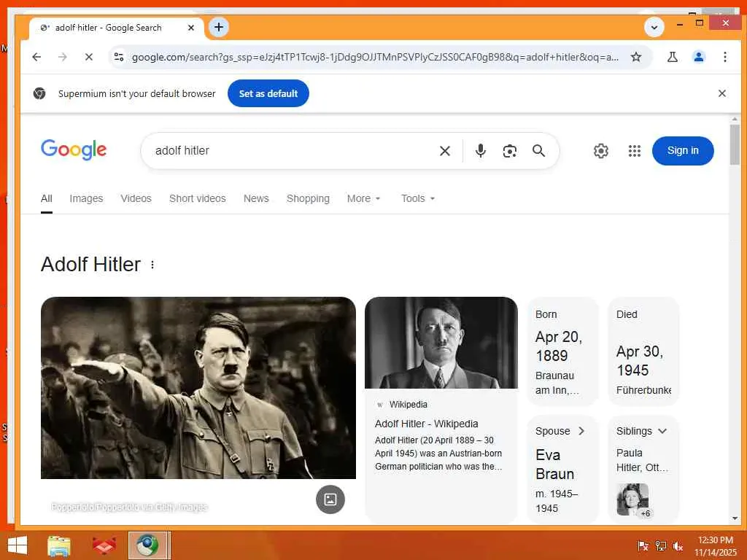Sign in to Google
This screenshot has height=560, width=747.
point(683,150)
